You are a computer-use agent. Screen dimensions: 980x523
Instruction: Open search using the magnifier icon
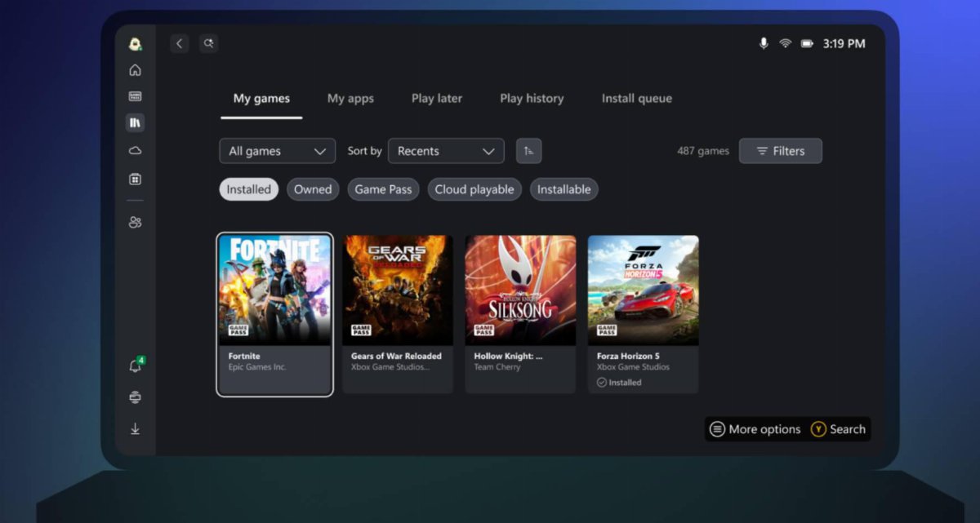(208, 42)
